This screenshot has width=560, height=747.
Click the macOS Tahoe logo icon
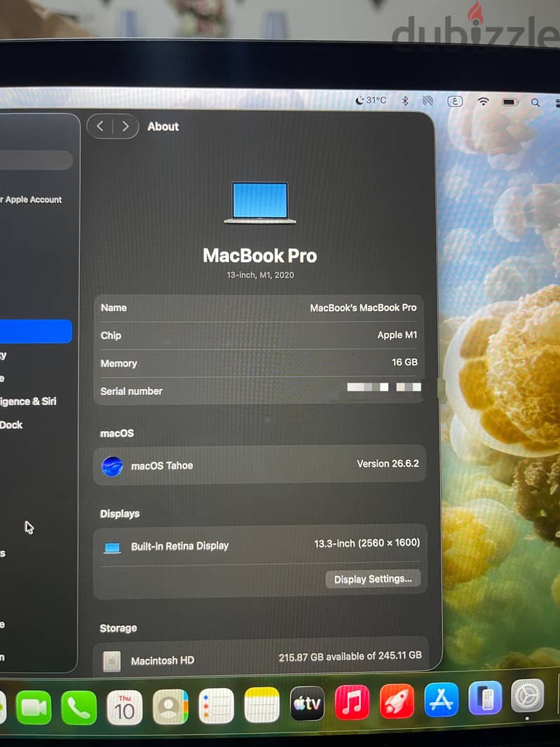point(112,466)
